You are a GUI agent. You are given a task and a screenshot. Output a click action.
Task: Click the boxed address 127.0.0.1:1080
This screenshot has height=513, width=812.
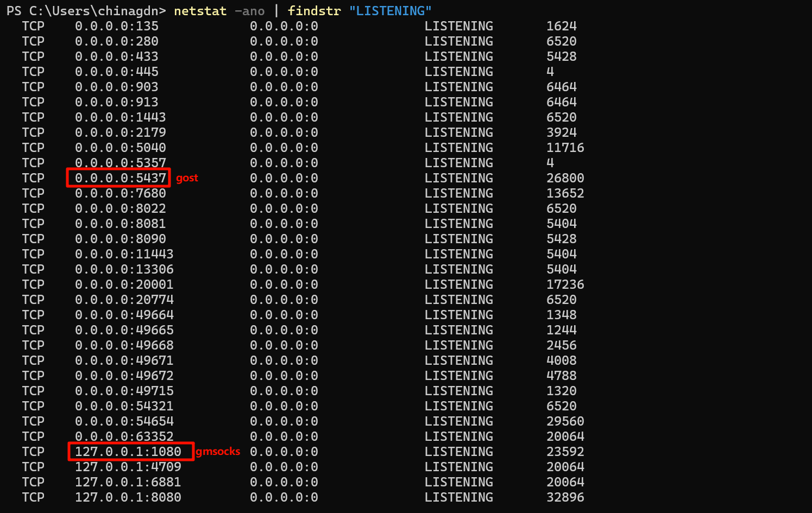[128, 452]
